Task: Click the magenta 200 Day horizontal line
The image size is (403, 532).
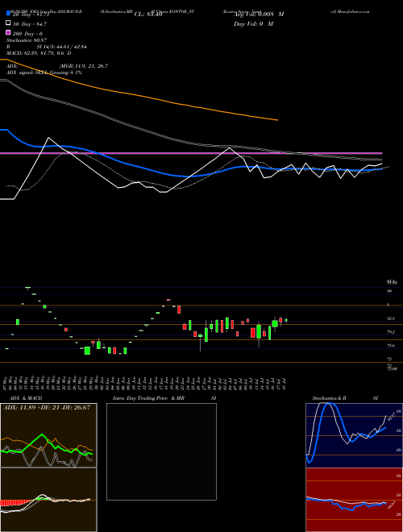Action: click(191, 153)
